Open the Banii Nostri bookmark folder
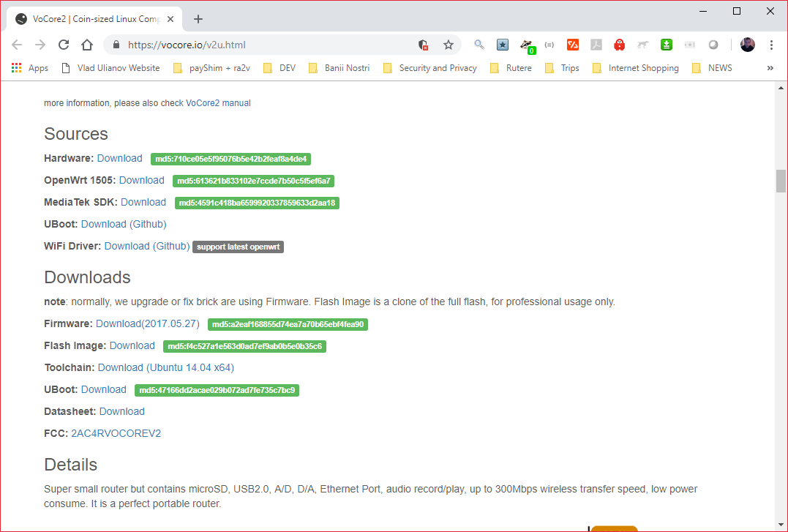This screenshot has width=788, height=532. pyautogui.click(x=339, y=68)
